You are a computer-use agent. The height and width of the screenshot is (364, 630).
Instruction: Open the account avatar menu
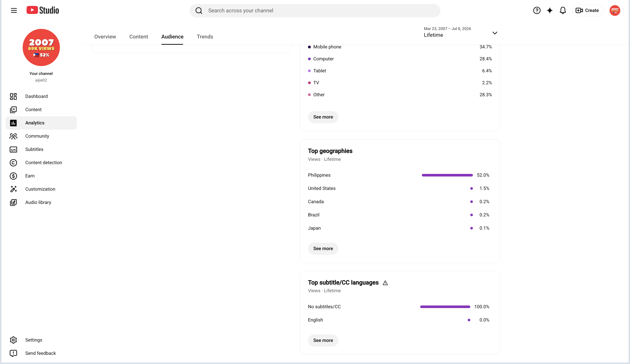pyautogui.click(x=615, y=10)
